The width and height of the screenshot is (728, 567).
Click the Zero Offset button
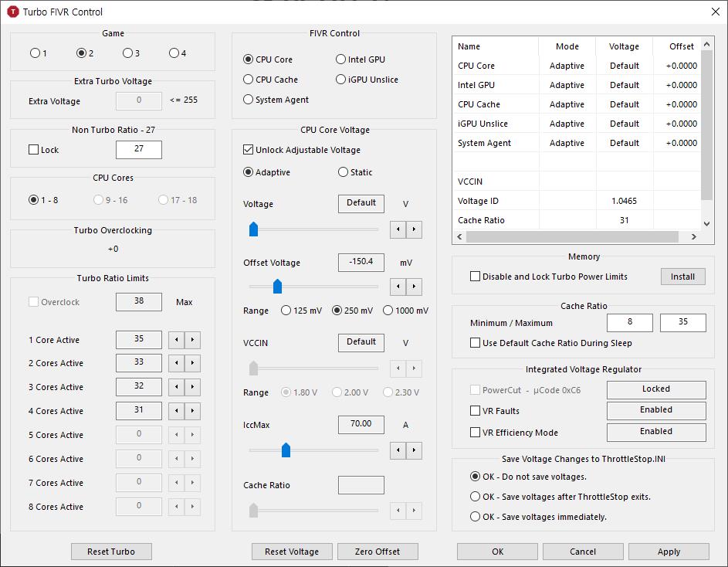tap(378, 552)
